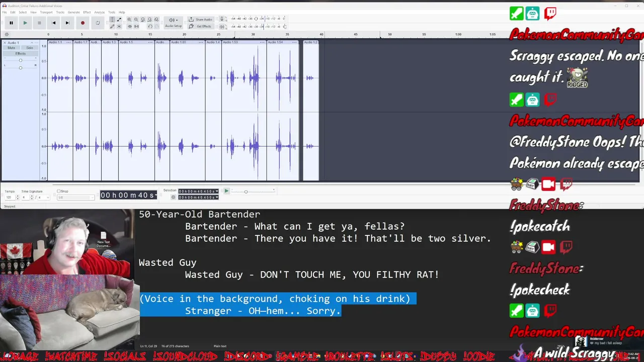Select the clip titled Audio 1.7
The width and height of the screenshot is (644, 362).
[81, 42]
